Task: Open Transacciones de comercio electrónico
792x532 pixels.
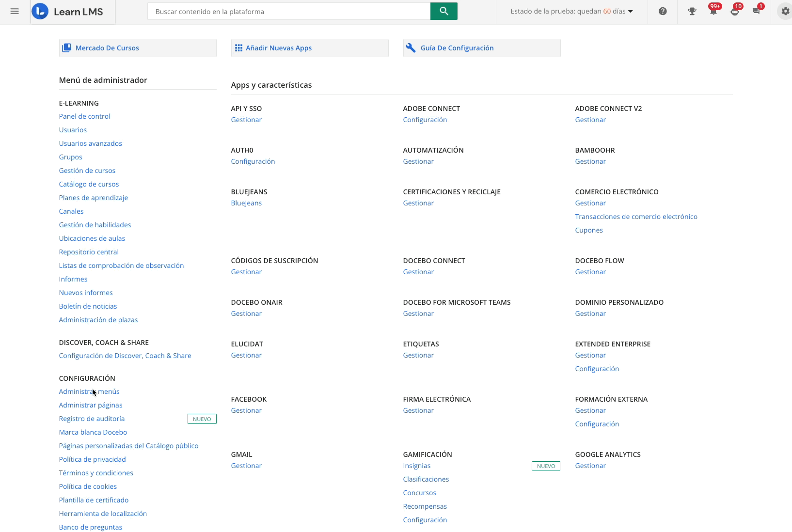Action: click(x=636, y=217)
